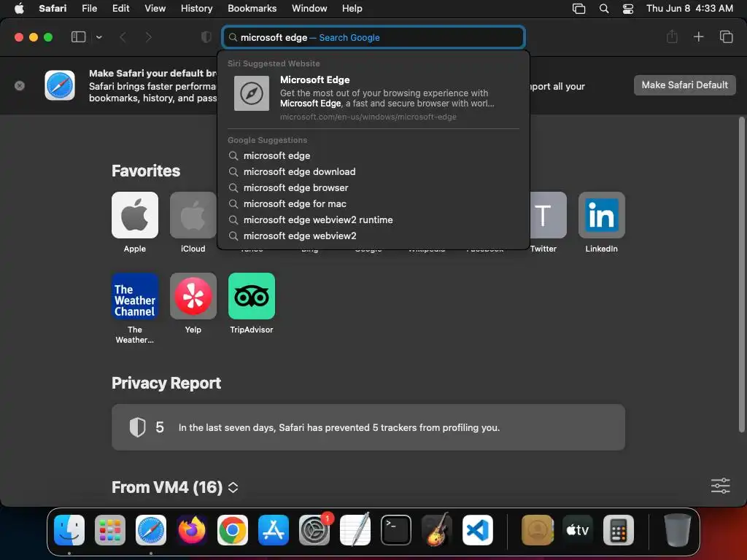Open The Weather Channel favorite
This screenshot has width=747, height=560.
(x=135, y=296)
